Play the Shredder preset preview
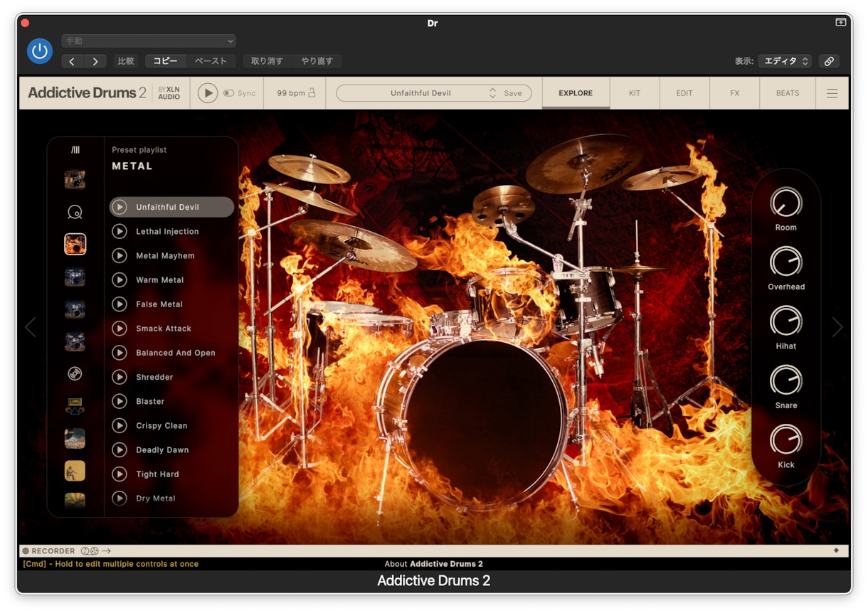Image resolution: width=868 pixels, height=613 pixels. tap(120, 377)
